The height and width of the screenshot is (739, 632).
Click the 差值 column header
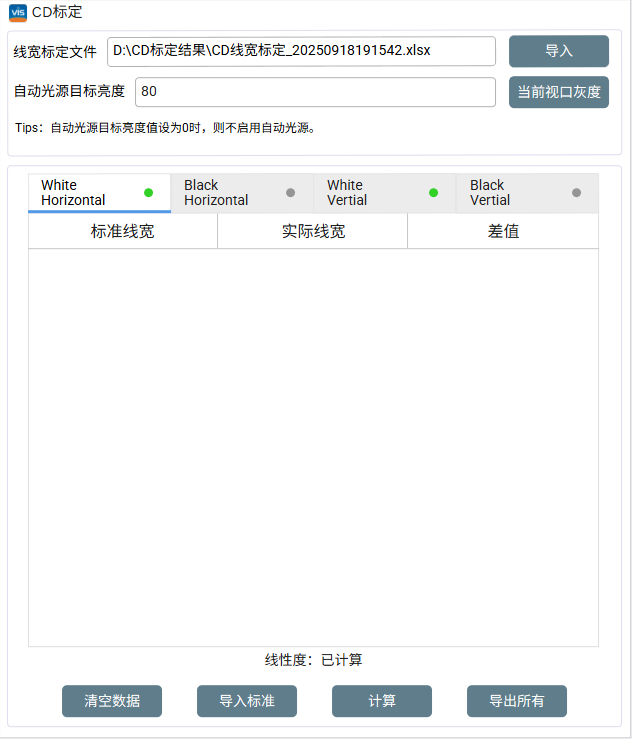coord(503,231)
